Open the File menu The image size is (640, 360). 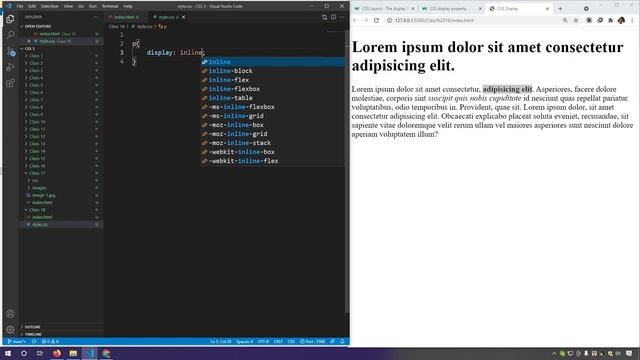click(x=20, y=7)
